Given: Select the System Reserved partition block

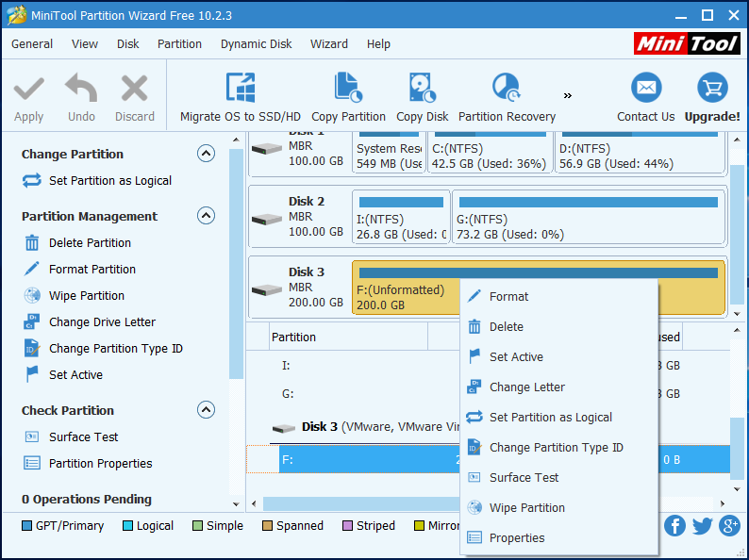Looking at the screenshot, I should point(389,153).
